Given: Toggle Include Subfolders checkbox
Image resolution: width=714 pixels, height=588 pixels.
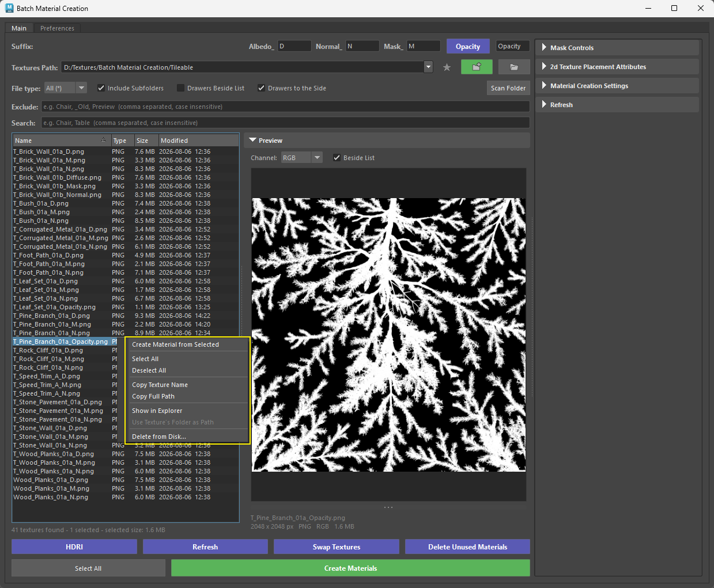Looking at the screenshot, I should pos(101,88).
